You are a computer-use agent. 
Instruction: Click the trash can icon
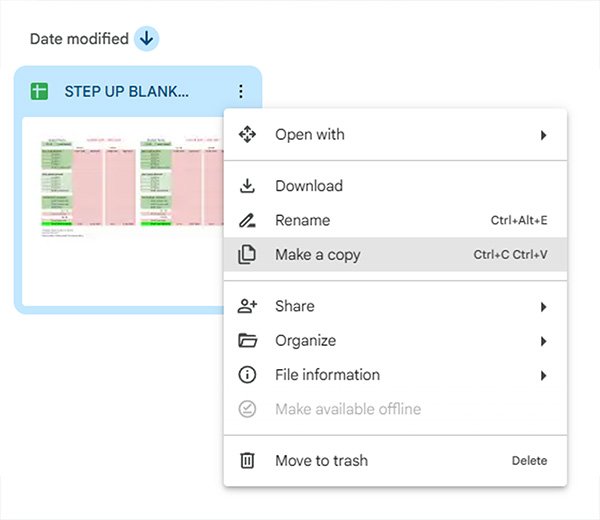[247, 461]
